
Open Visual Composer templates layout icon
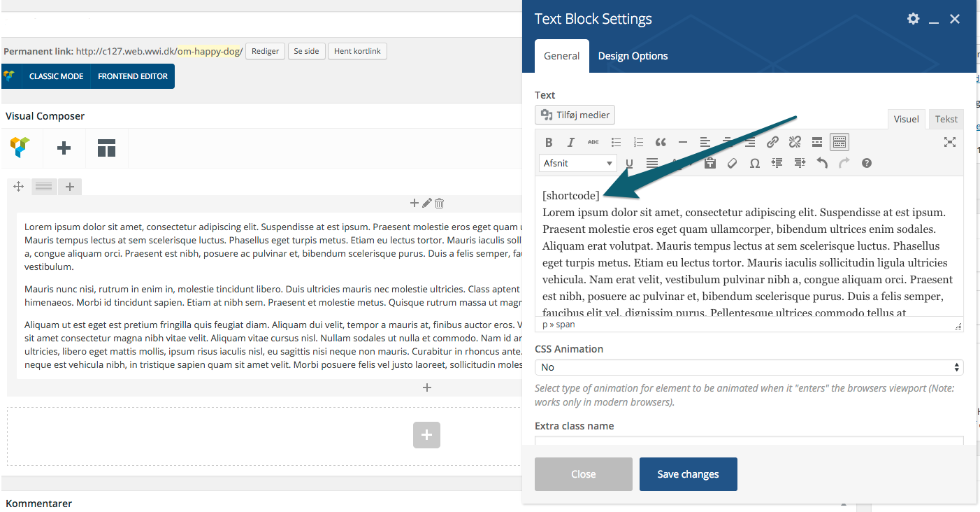click(106, 148)
